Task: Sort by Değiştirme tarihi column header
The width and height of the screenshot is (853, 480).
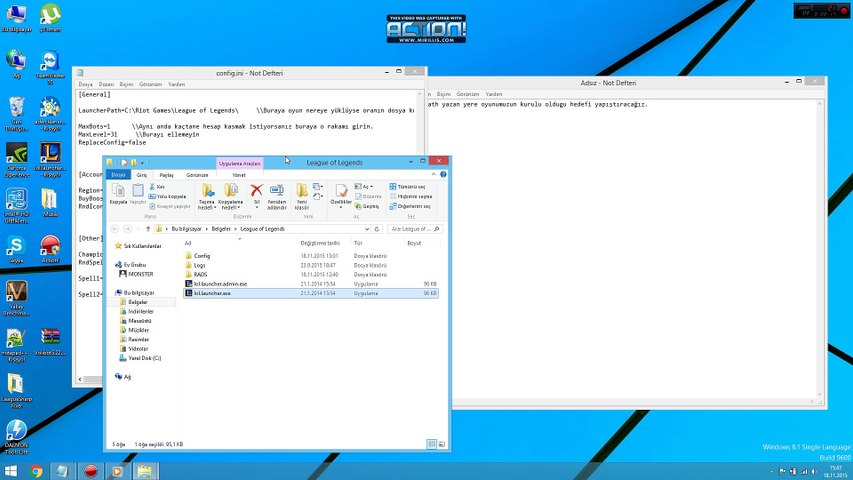Action: tap(320, 243)
